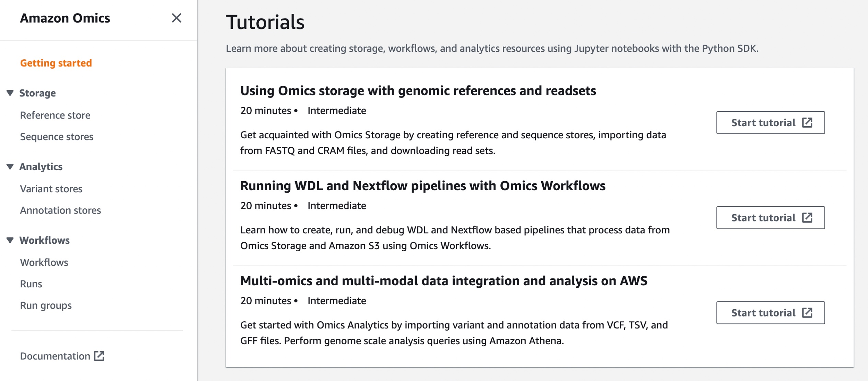
Task: Click external icon on Multi-omics tutorial button
Action: tap(807, 313)
